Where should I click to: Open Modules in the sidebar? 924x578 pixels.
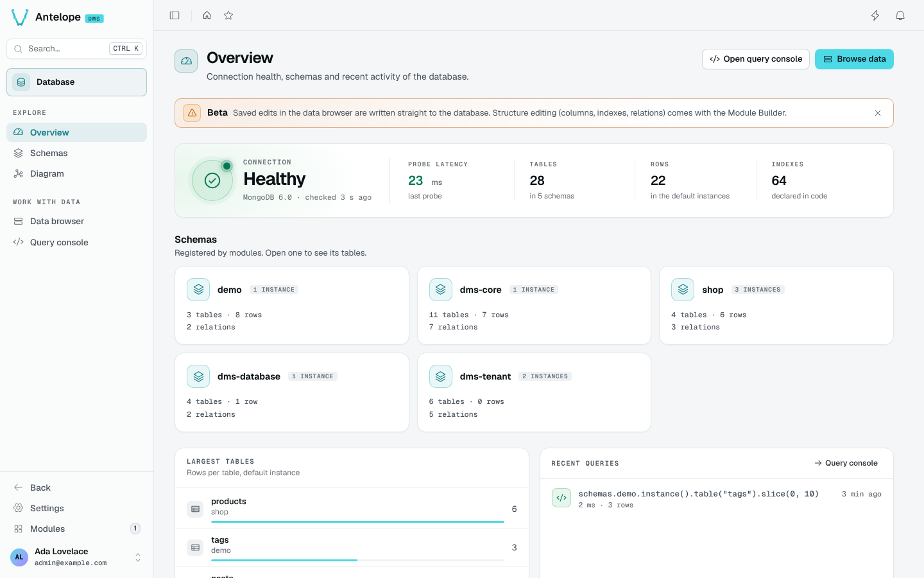click(76, 529)
